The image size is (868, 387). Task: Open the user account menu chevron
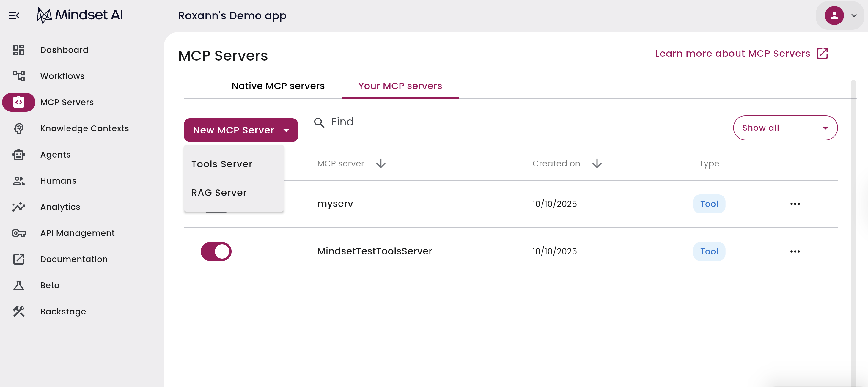pos(853,15)
